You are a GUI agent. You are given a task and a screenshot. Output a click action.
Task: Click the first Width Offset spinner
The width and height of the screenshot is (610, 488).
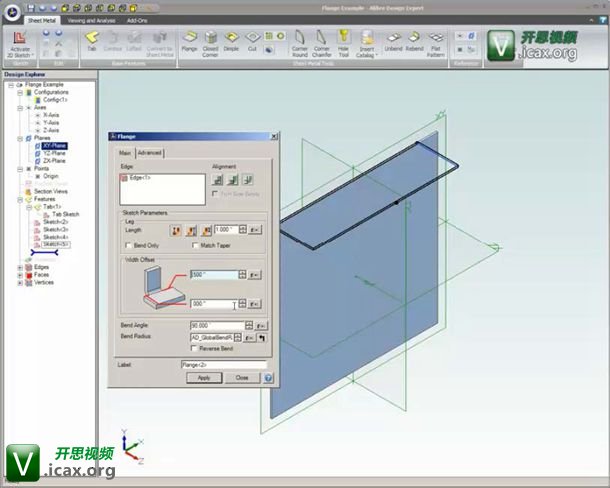pyautogui.click(x=242, y=275)
